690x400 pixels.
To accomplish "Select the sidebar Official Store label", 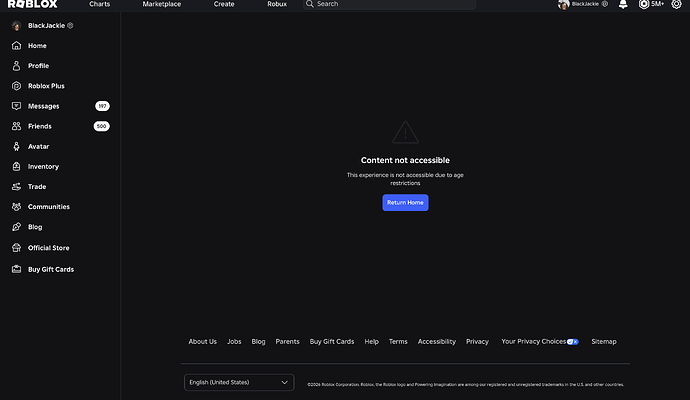I will [x=48, y=248].
